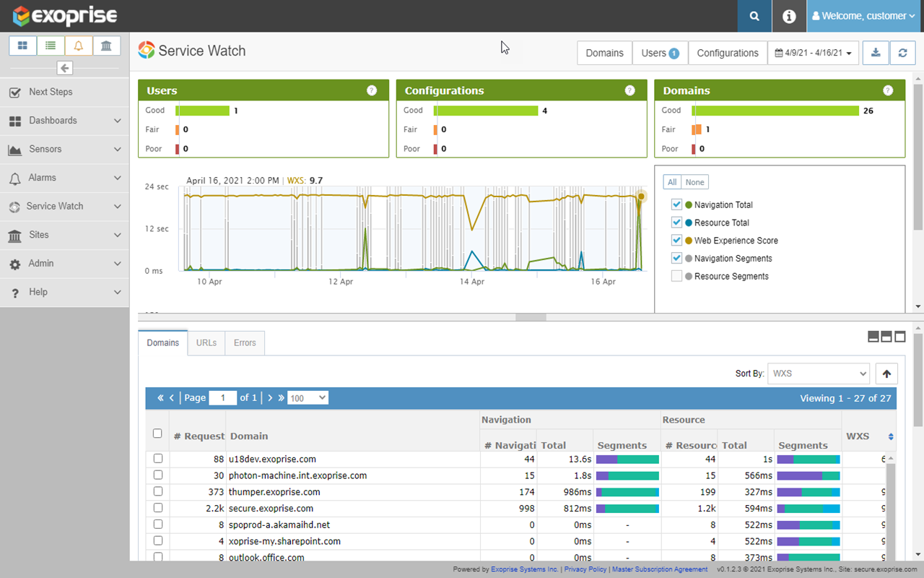Open the alarm bell icon in sidebar toolbar
The width and height of the screenshot is (924, 578).
click(x=79, y=46)
